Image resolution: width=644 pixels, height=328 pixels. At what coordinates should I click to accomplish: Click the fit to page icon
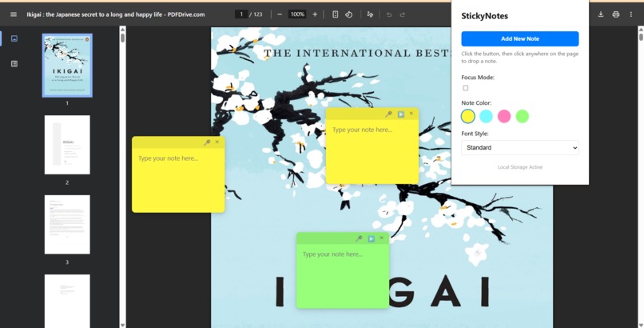coord(335,14)
